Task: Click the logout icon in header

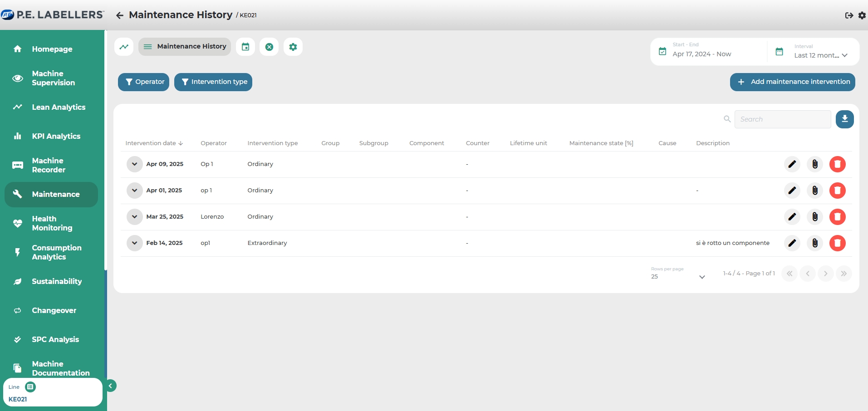Action: point(849,15)
